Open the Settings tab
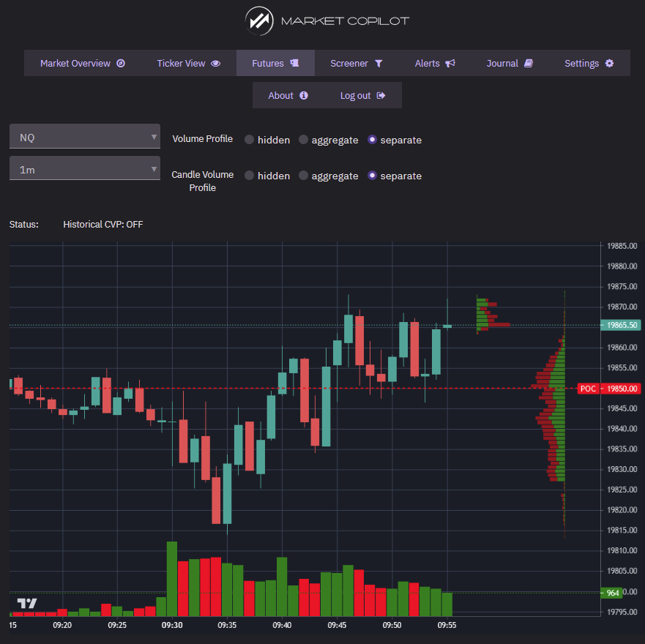 tap(589, 64)
